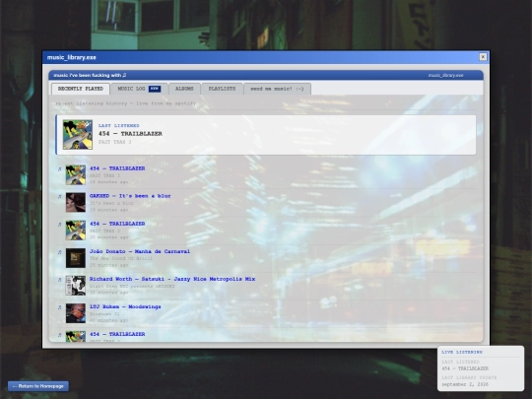Open first '454 – TRAILBLAZER' link, 14 minutes ago
The image size is (532, 399).
tap(117, 168)
